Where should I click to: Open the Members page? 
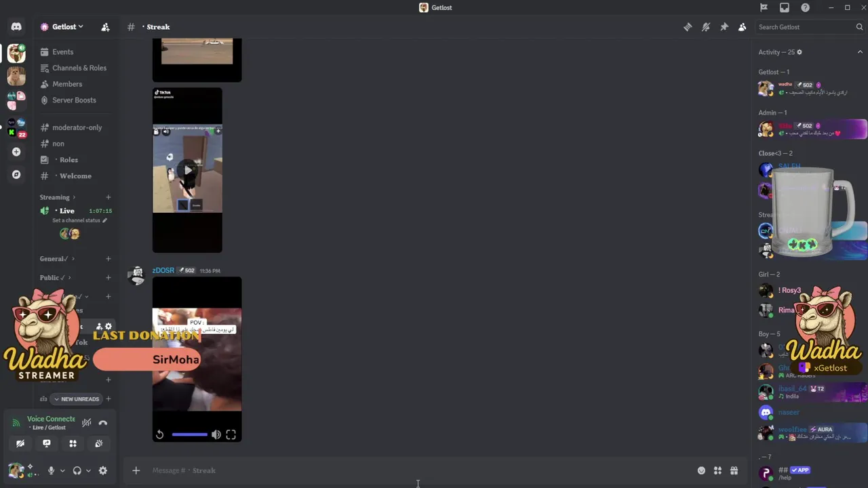click(67, 84)
